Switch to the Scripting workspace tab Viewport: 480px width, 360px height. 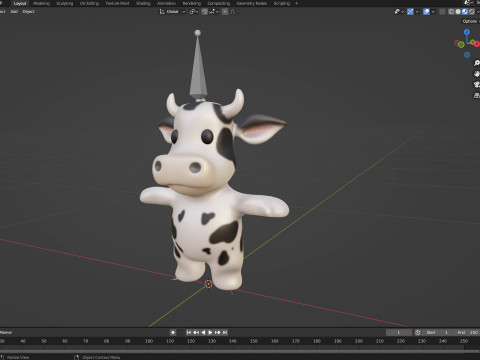282,3
